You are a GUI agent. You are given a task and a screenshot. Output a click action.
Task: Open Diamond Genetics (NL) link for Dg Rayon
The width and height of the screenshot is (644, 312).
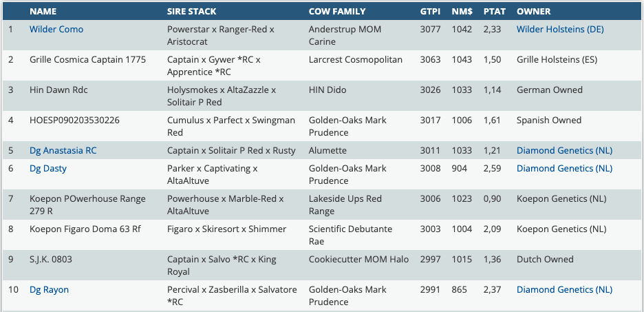pos(564,290)
